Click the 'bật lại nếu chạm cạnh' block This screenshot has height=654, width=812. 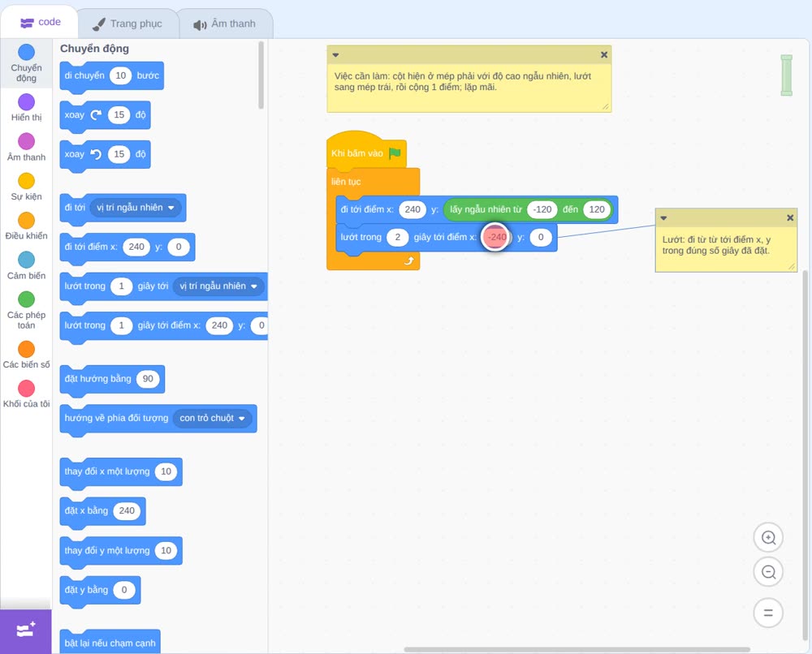[110, 642]
